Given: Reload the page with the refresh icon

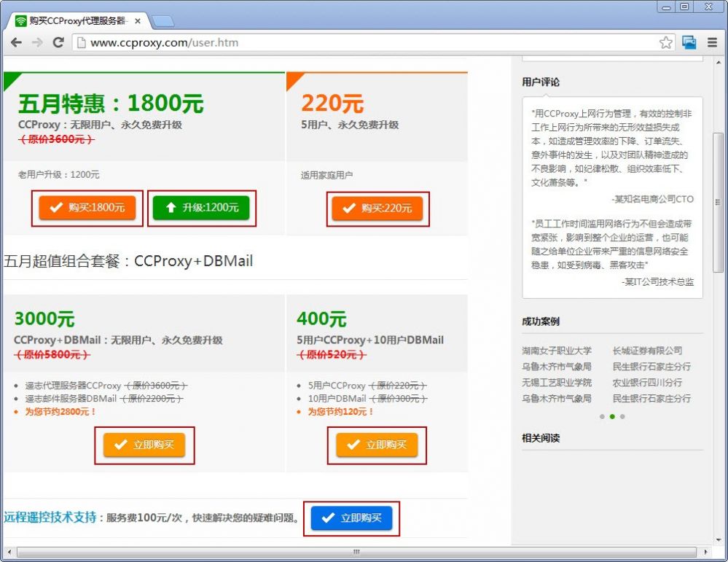Looking at the screenshot, I should pyautogui.click(x=58, y=43).
